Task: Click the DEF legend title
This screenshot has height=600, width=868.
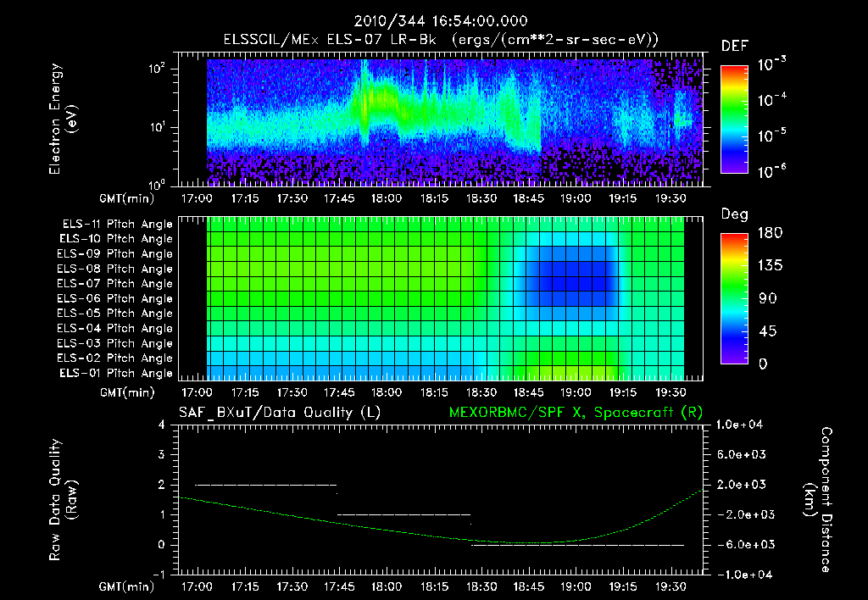Action: point(735,46)
